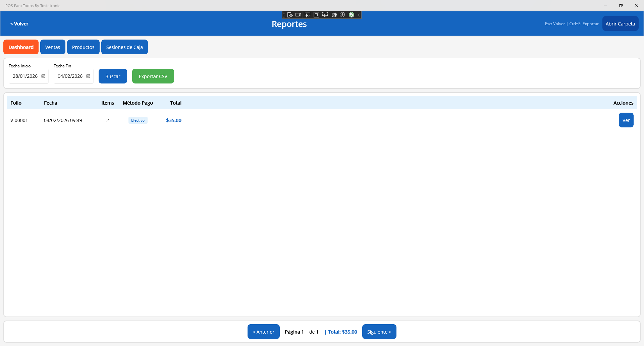Click the green Hot Reload checkmark
The width and height of the screenshot is (644, 346).
[352, 15]
